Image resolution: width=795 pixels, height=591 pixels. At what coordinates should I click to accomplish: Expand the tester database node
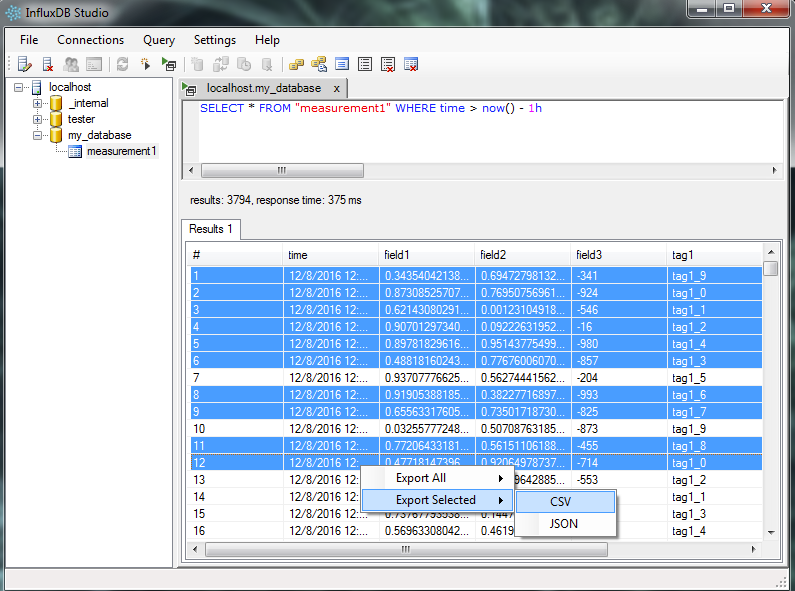click(x=38, y=120)
